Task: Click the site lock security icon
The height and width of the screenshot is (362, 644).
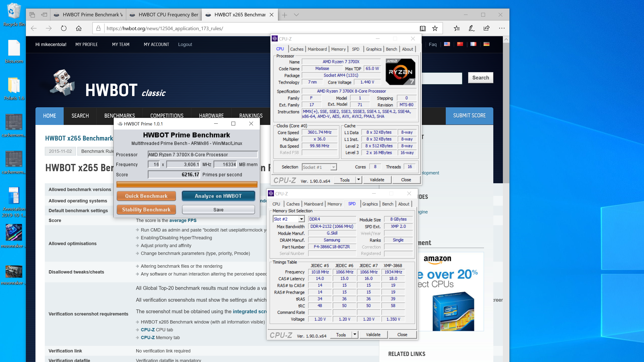Action: click(x=98, y=28)
